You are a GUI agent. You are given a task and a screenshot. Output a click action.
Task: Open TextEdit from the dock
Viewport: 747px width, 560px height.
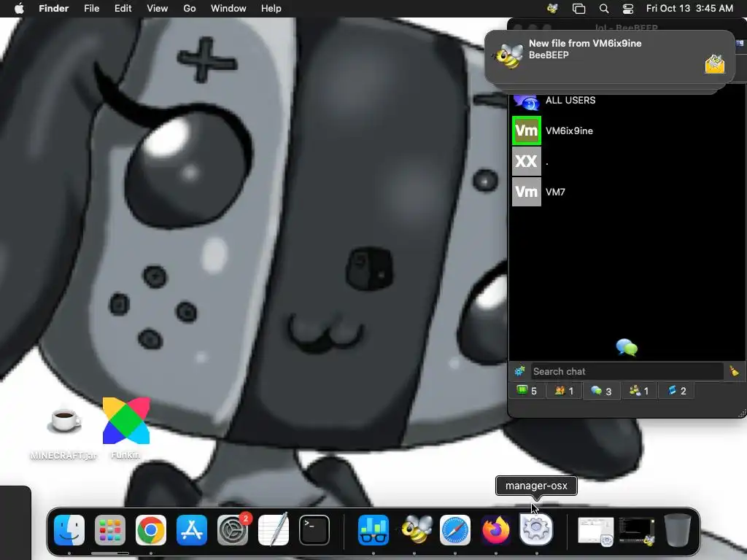274,530
